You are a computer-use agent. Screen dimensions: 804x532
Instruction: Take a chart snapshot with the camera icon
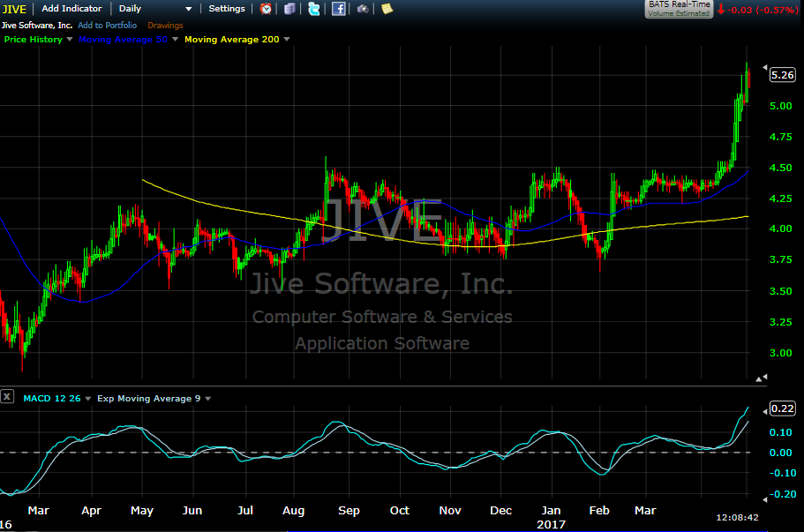pyautogui.click(x=363, y=9)
